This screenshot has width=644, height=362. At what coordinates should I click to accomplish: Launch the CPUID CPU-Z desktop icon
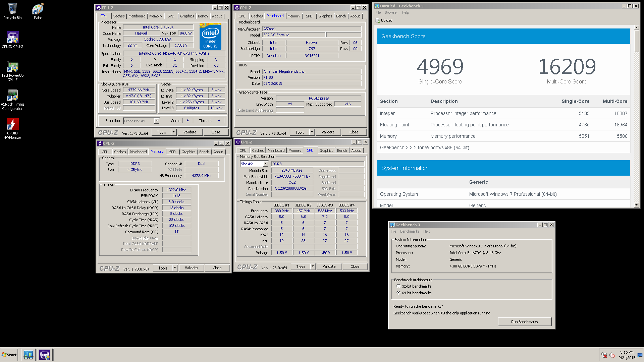tap(12, 40)
